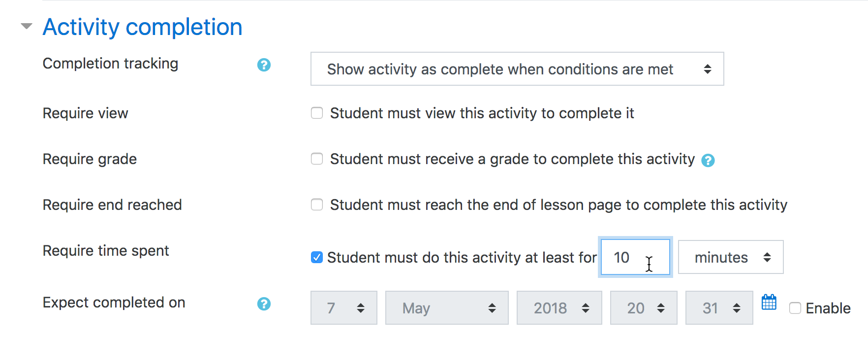This screenshot has width=868, height=340.
Task: Open the hour dropdown showing 20
Action: [644, 308]
